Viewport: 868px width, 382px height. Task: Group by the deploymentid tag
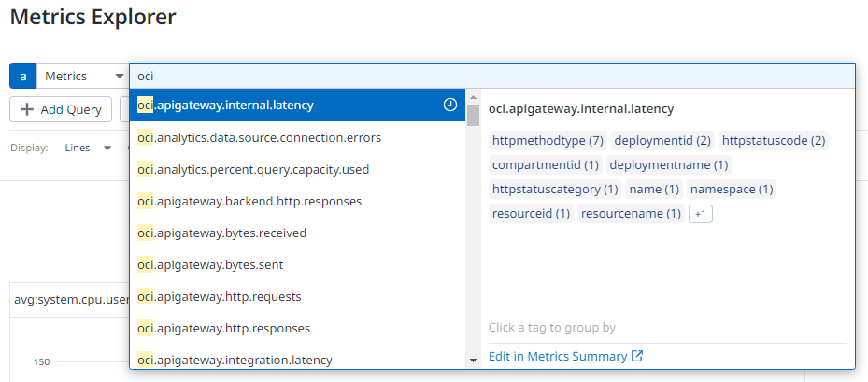(x=662, y=141)
